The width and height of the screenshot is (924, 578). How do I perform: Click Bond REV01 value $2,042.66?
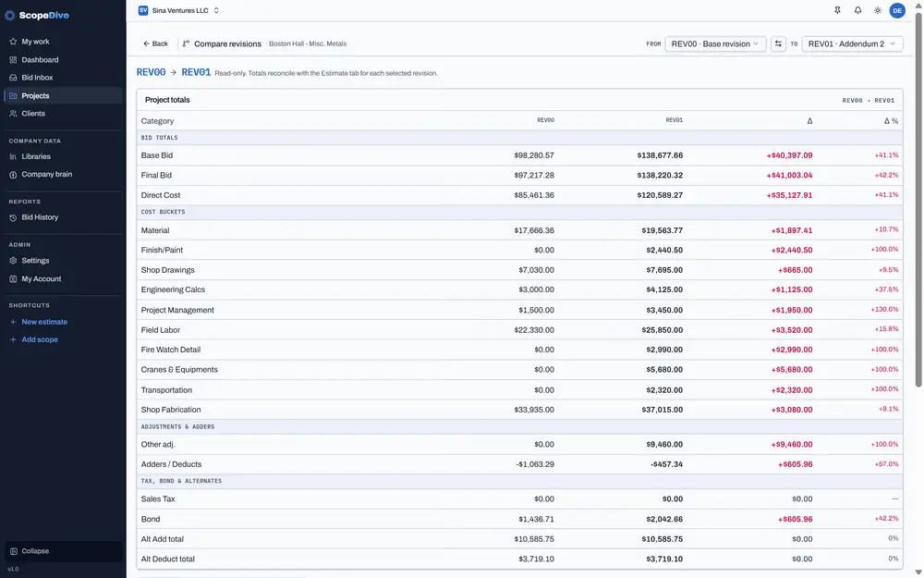click(x=664, y=520)
